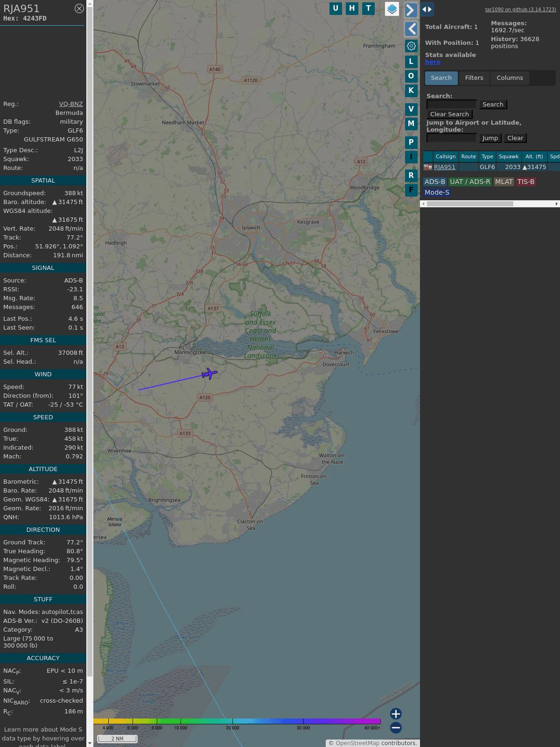Zoom out with the minus icon
560x747 pixels.
point(396,727)
